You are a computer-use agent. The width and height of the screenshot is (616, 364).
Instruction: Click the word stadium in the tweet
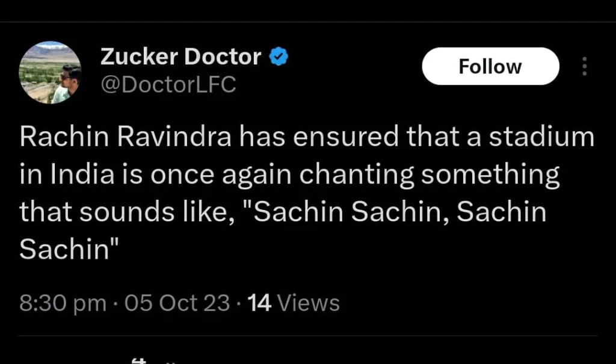pos(541,137)
